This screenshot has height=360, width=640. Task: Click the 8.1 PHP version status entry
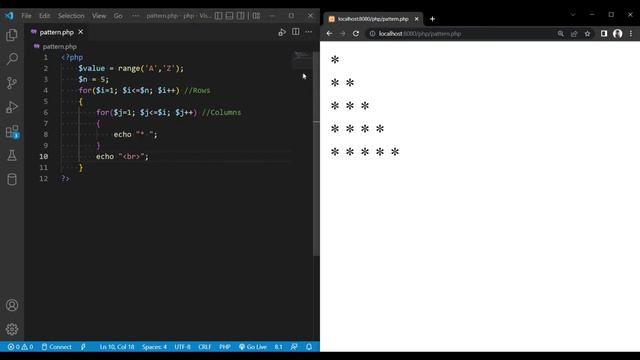pyautogui.click(x=278, y=347)
